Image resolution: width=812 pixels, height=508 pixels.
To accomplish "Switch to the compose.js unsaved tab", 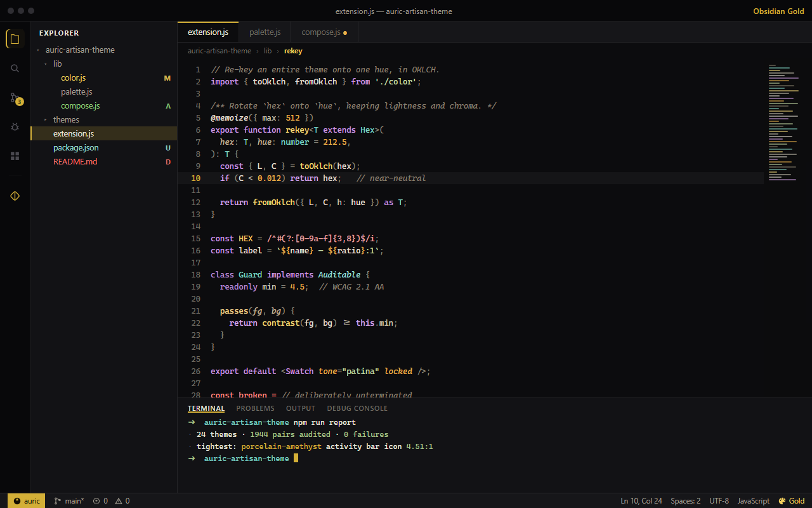I will [x=324, y=32].
